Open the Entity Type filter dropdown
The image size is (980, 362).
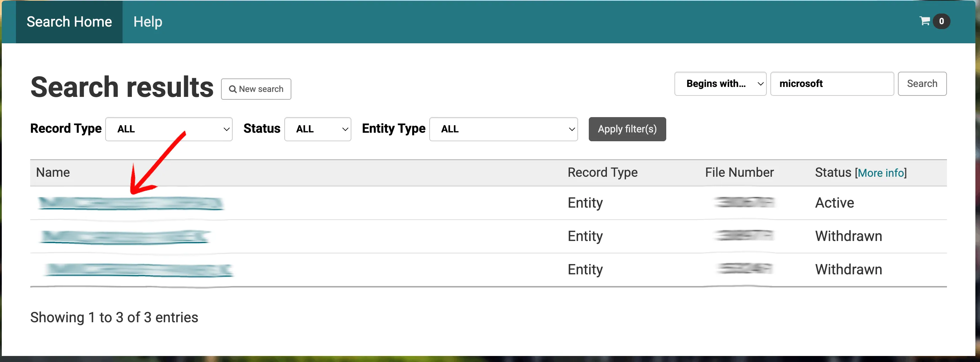(503, 129)
